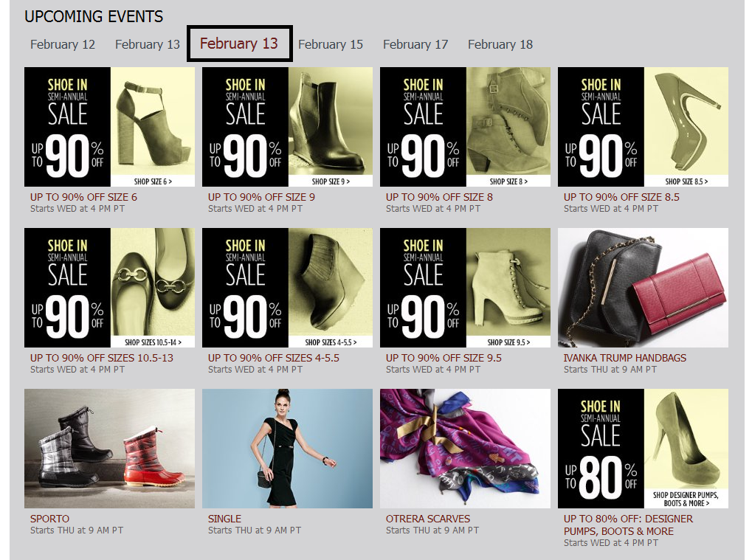The height and width of the screenshot is (560, 752).
Task: Open the Shop Size 8 banner
Action: tap(465, 127)
